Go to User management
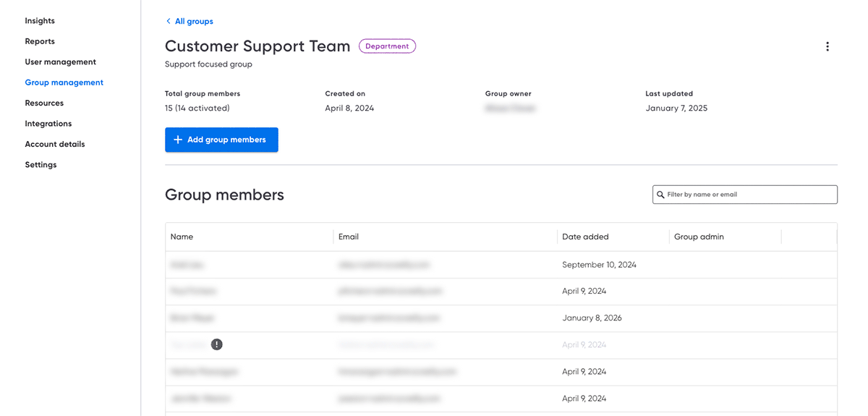868x416 pixels. coord(60,62)
